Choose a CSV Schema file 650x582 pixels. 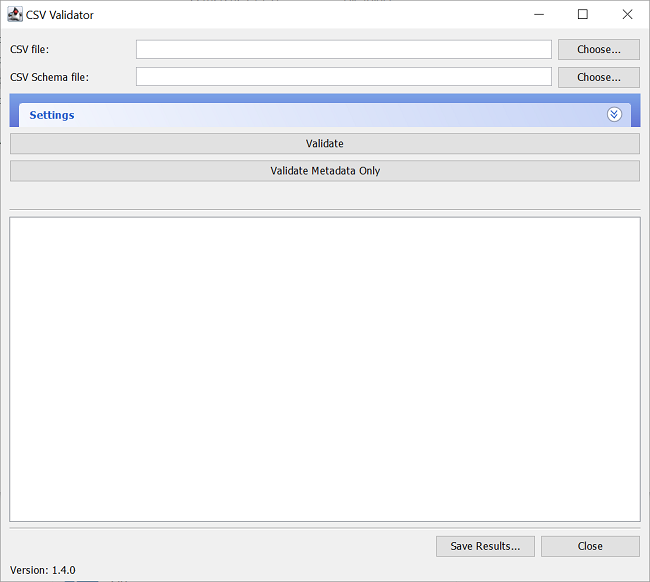click(598, 77)
